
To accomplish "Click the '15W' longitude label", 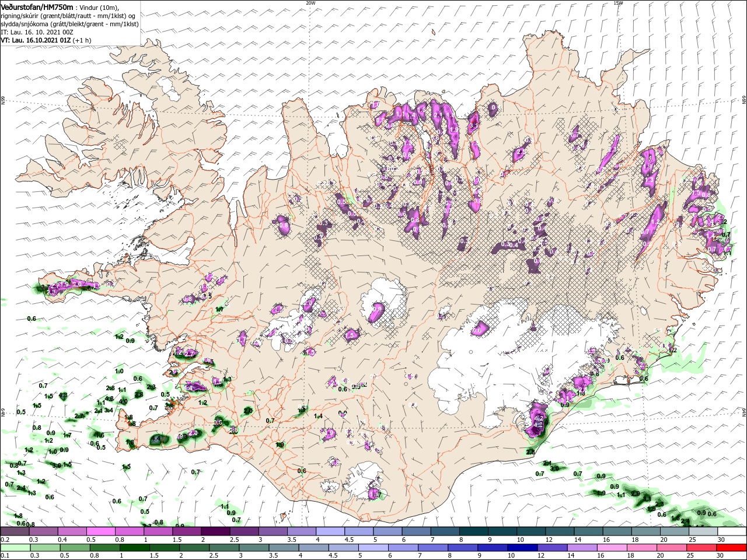I will click(618, 3).
